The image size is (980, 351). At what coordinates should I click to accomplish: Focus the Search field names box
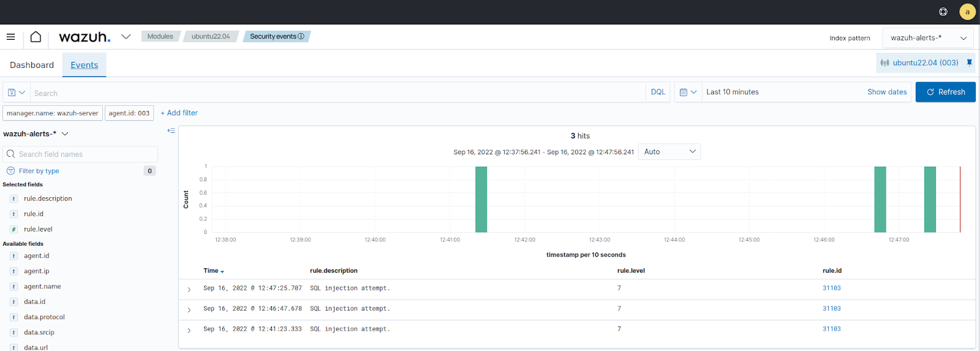pos(80,154)
